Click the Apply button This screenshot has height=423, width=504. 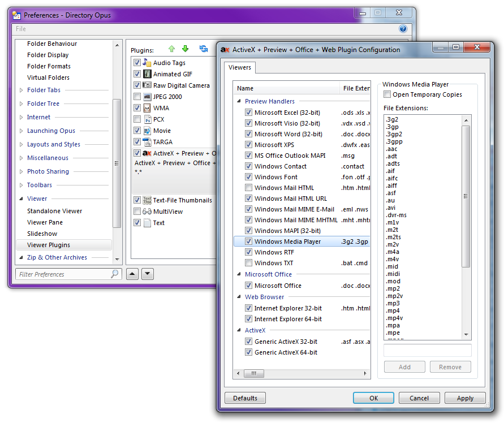[465, 398]
